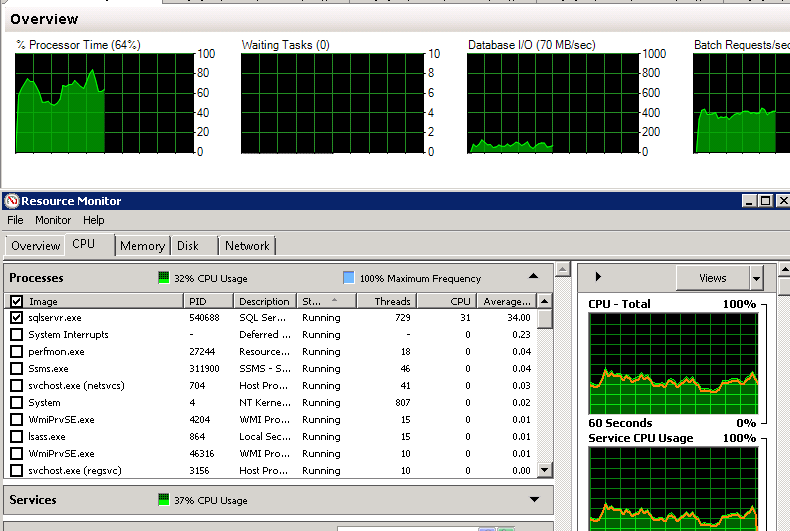Click the % Processor Time graph
This screenshot has height=531, width=790.
(x=105, y=103)
